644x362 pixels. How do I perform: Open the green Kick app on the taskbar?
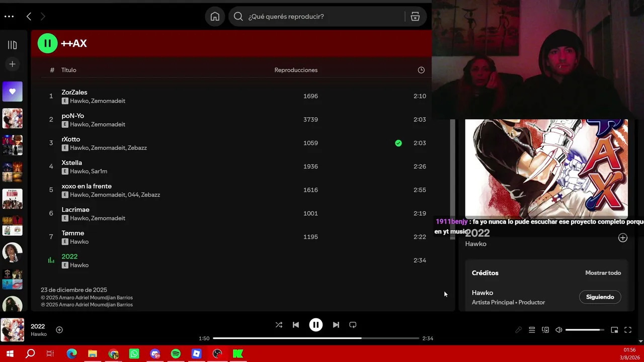point(238,354)
